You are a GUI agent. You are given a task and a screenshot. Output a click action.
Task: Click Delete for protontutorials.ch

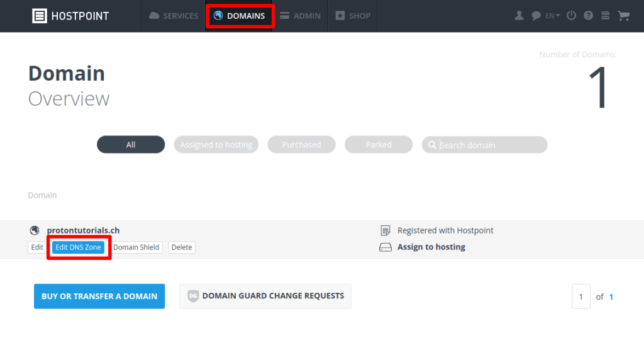coord(182,247)
